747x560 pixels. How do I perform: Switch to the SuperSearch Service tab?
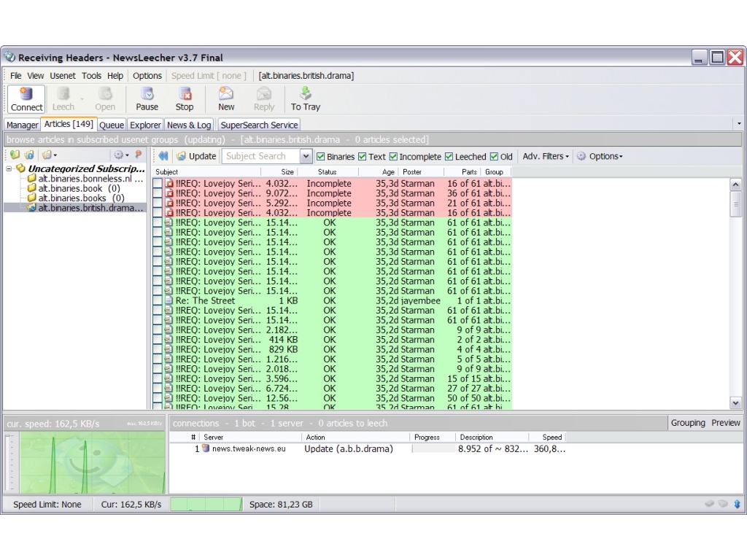tap(259, 125)
